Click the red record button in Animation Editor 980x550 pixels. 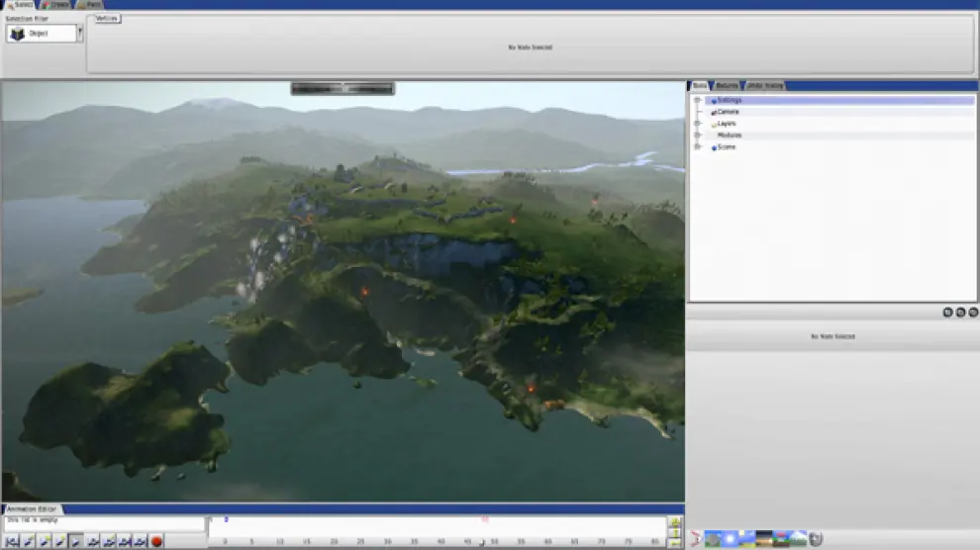click(x=156, y=541)
